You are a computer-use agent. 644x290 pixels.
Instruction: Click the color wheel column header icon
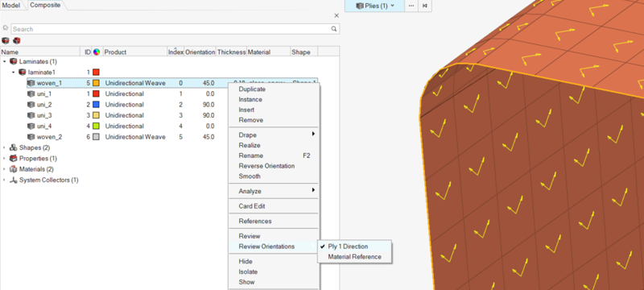(x=97, y=52)
